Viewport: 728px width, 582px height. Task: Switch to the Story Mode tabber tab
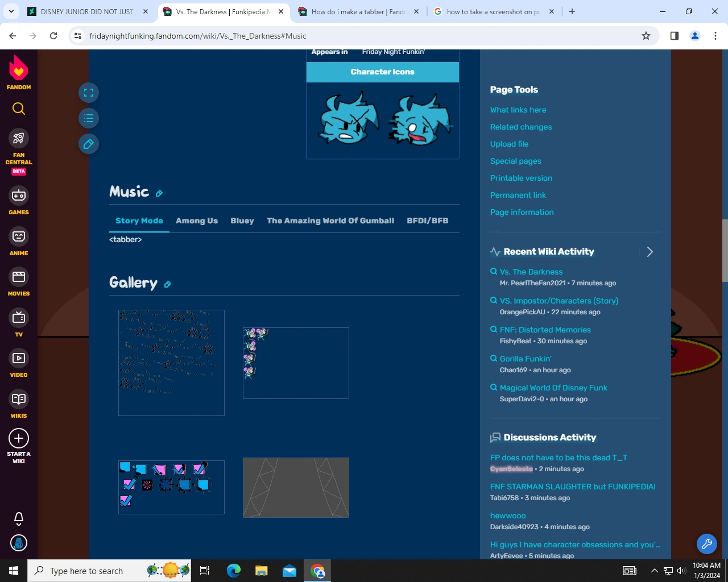pos(139,221)
